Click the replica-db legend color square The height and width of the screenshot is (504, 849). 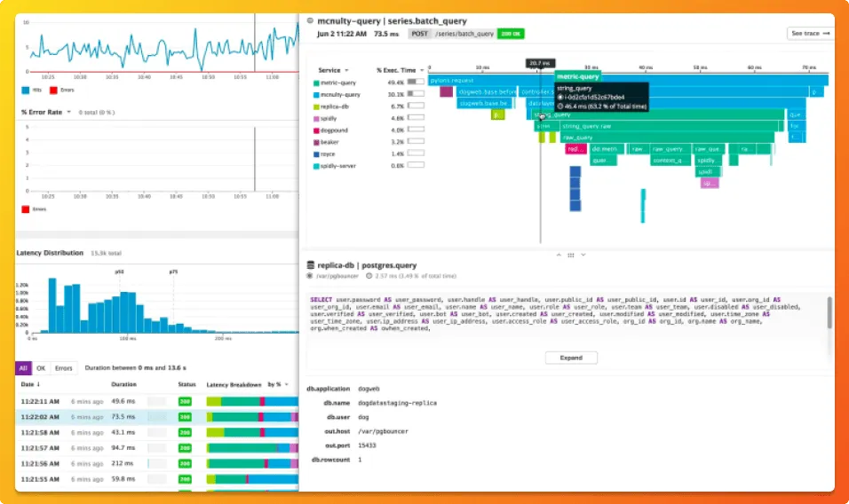pyautogui.click(x=316, y=107)
